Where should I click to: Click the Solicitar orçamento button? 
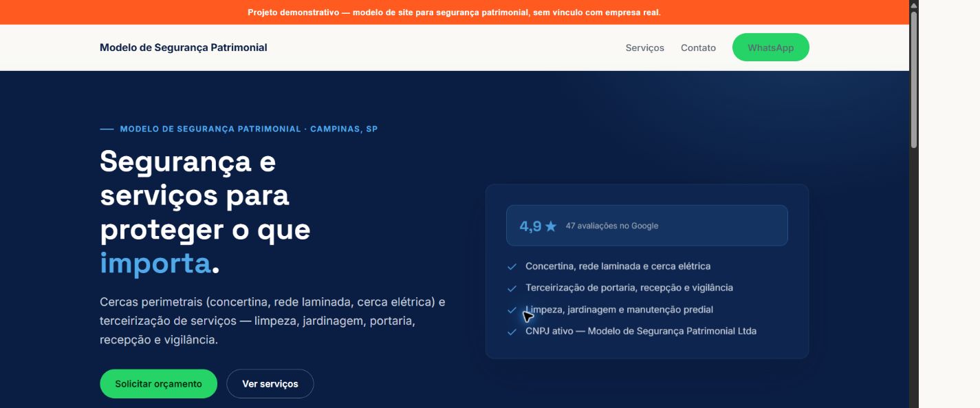click(x=158, y=384)
